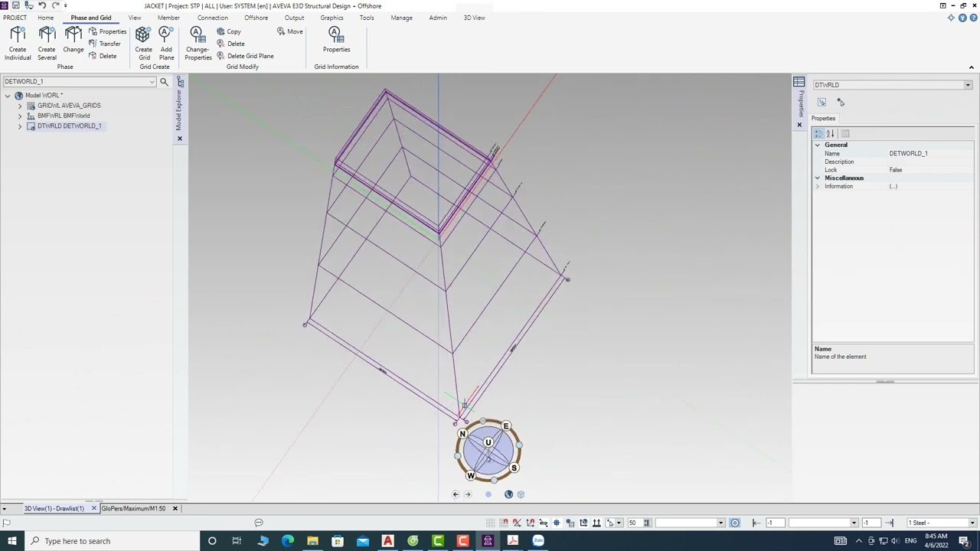Close the Properties side panel
The width and height of the screenshot is (980, 551).
click(x=799, y=125)
